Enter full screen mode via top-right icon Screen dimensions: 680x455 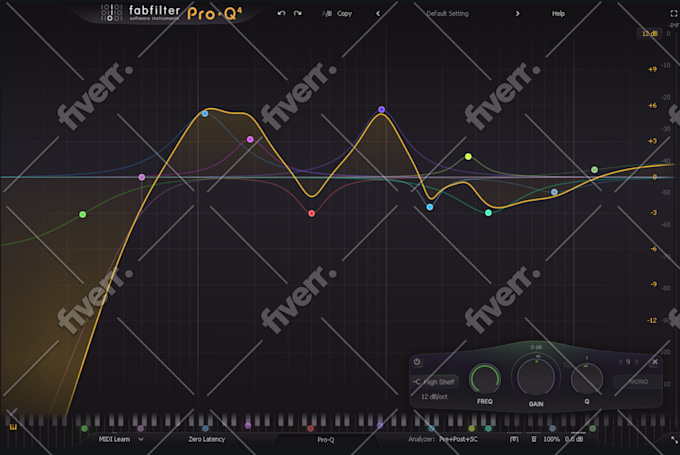pos(674,13)
